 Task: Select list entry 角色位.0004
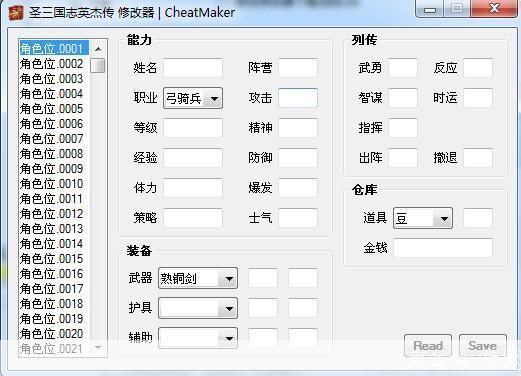(54, 94)
